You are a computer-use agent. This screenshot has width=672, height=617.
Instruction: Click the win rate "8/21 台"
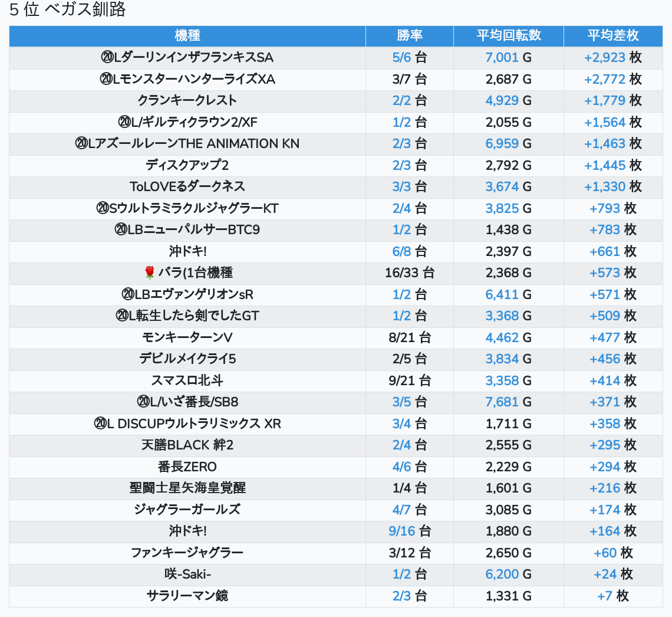click(410, 337)
